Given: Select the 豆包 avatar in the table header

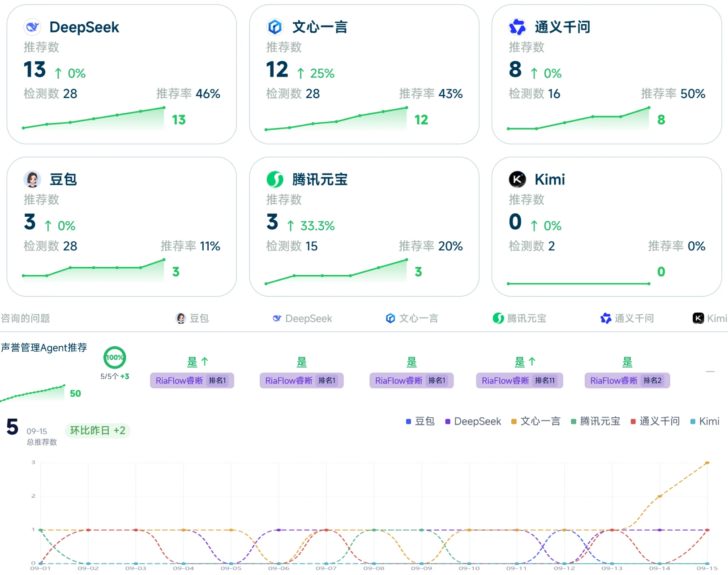Looking at the screenshot, I should click(181, 318).
